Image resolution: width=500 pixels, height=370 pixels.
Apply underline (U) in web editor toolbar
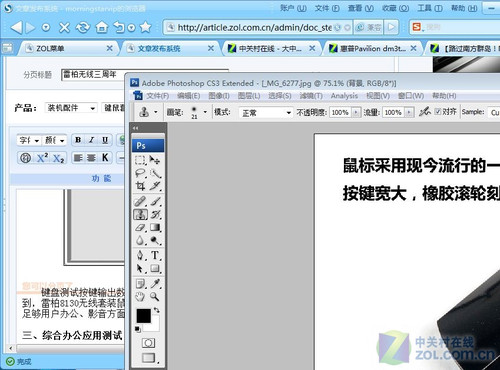coord(105,140)
